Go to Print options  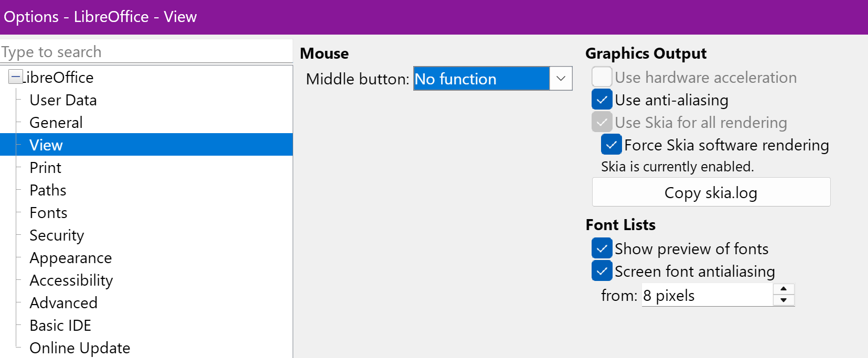[x=46, y=167]
